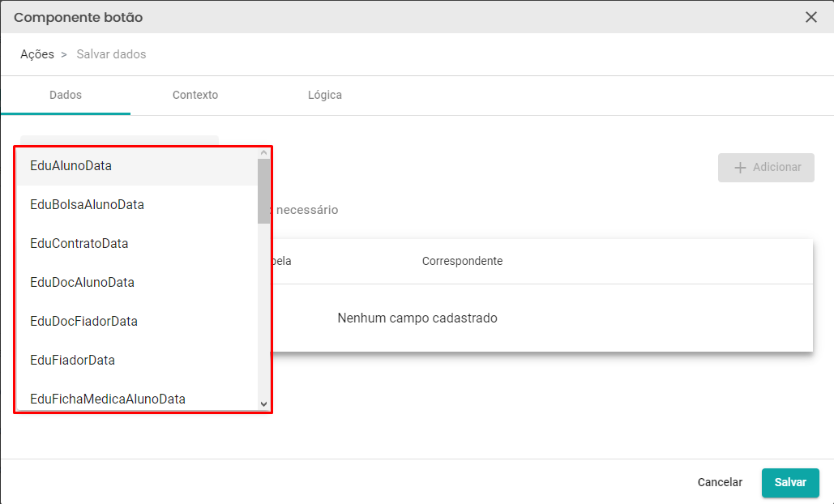Click the dropdown scroll up arrow
Viewport: 834px width, 504px height.
coord(264,152)
